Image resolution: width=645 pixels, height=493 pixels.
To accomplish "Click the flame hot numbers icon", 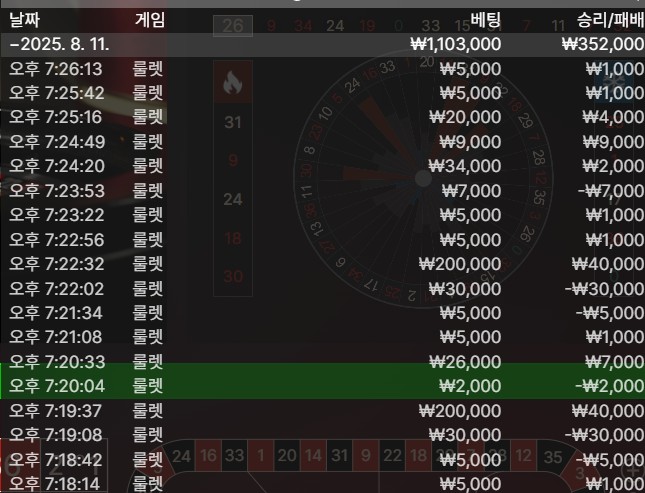I will pos(232,84).
